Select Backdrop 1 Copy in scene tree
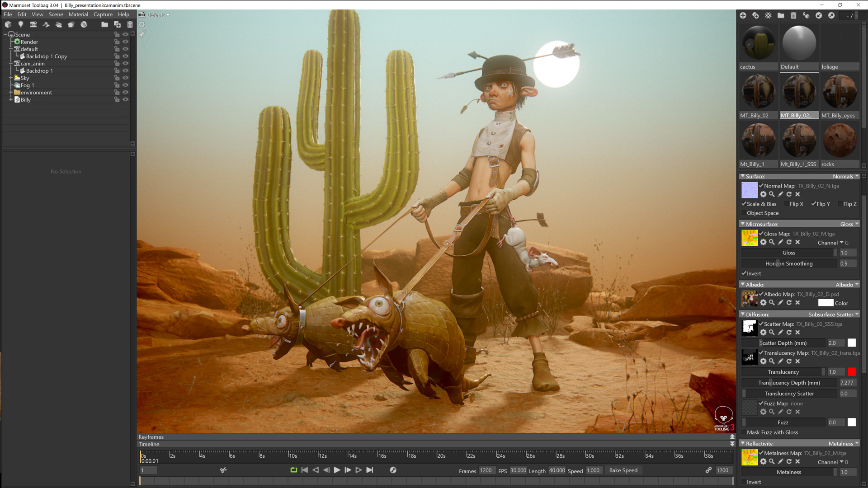868x488 pixels. (x=46, y=56)
